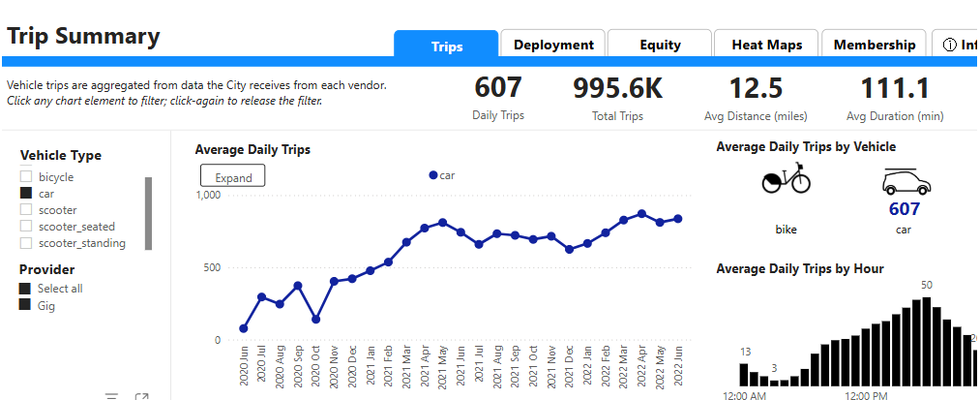Switch to the Deployment tab
980x400 pixels.
(553, 45)
